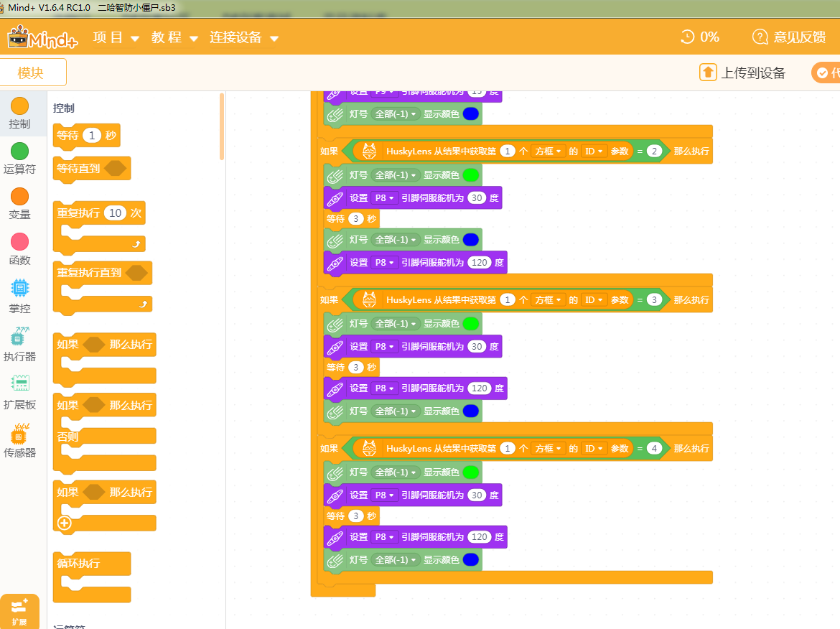Image resolution: width=840 pixels, height=629 pixels.
Task: Click blue color swatch under ID = 3
Action: (x=470, y=411)
